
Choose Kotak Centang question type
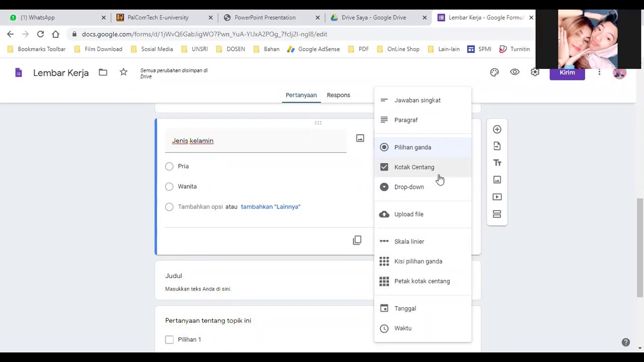pos(423,167)
